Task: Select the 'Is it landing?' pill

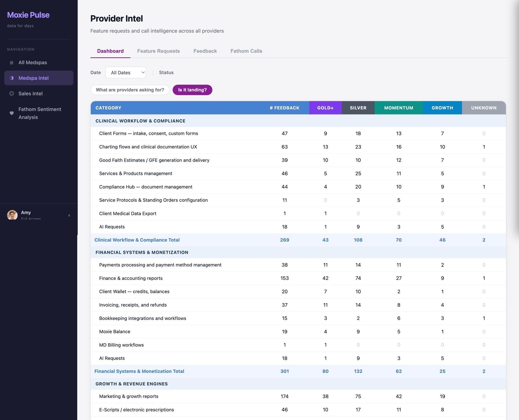Action: pos(192,90)
